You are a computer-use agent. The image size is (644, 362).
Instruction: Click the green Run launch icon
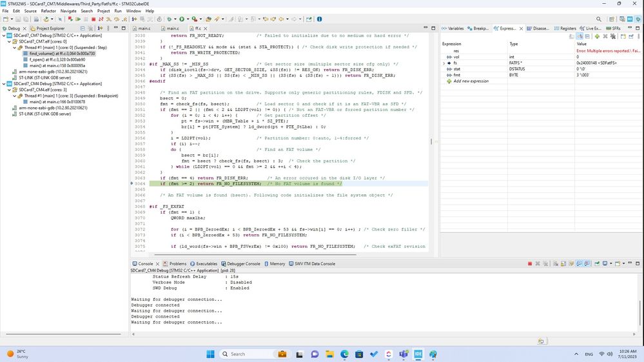182,19
